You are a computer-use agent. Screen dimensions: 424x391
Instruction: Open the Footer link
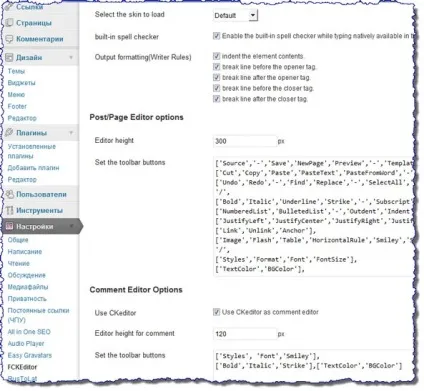[17, 106]
